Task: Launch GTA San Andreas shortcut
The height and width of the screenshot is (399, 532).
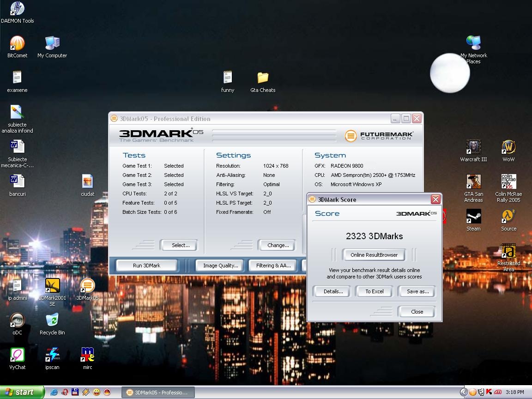Action: pyautogui.click(x=474, y=188)
